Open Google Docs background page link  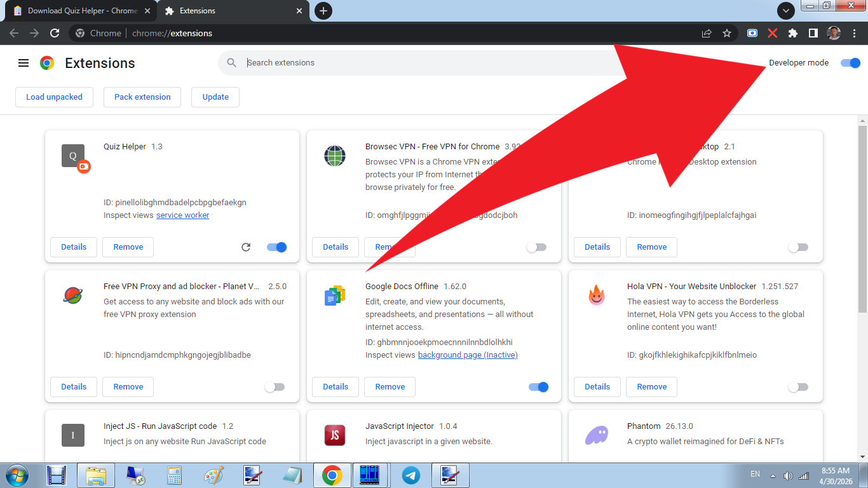pyautogui.click(x=468, y=355)
